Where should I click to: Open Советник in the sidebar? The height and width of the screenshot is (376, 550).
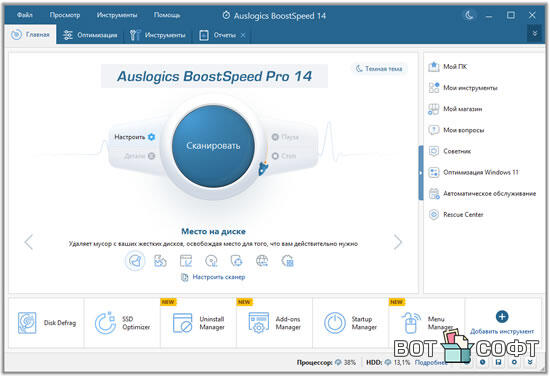(449, 151)
